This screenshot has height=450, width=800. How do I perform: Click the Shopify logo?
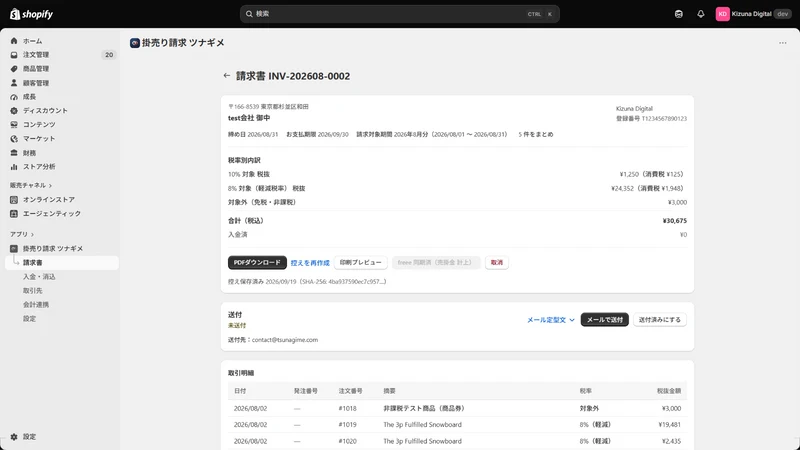[x=32, y=14]
